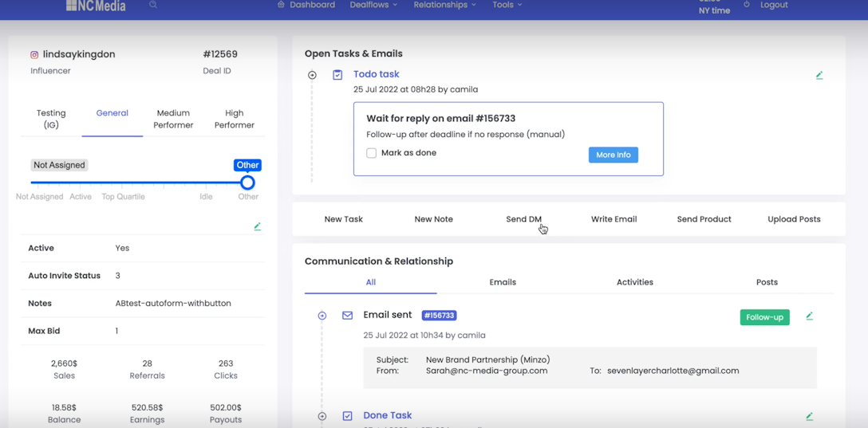Screen dimensions: 868x428
Task: Open the Tools dropdown menu
Action: [x=507, y=5]
